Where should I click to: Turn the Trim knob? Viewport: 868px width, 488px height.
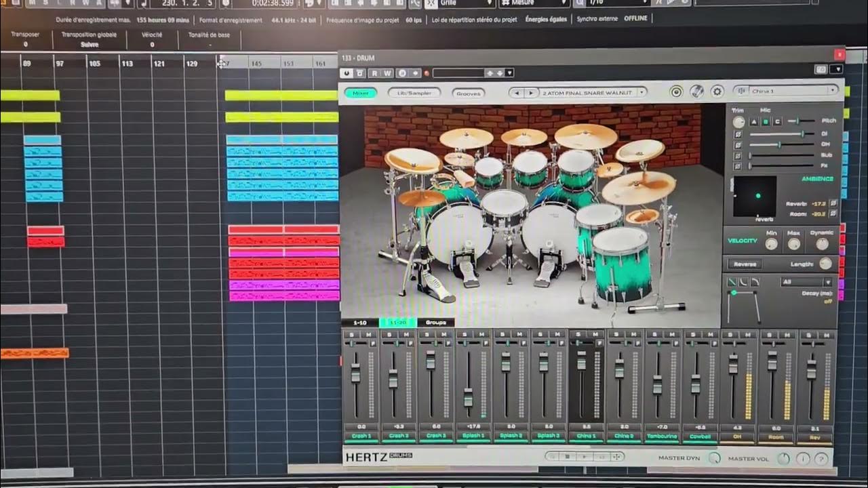[738, 122]
